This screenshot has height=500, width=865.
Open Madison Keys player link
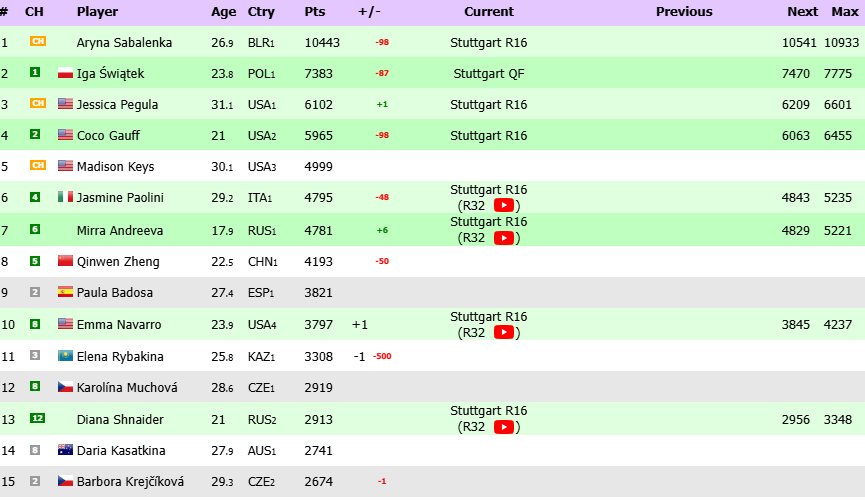tap(115, 167)
